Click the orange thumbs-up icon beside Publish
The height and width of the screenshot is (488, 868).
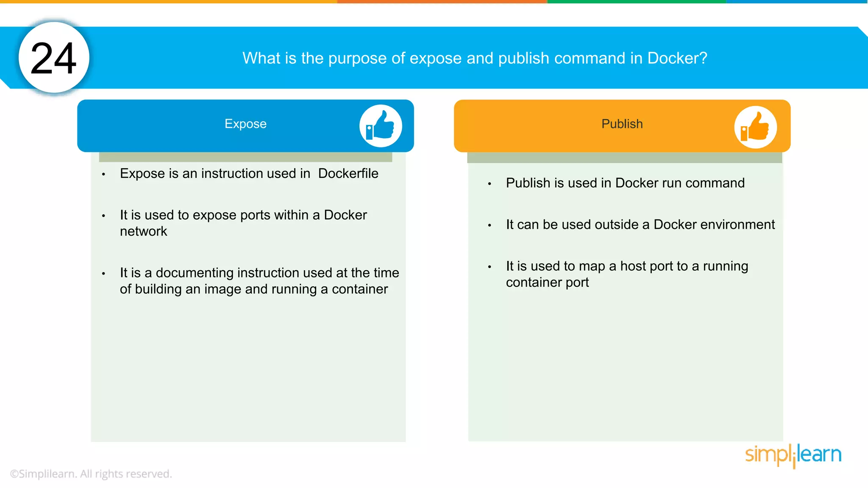755,127
